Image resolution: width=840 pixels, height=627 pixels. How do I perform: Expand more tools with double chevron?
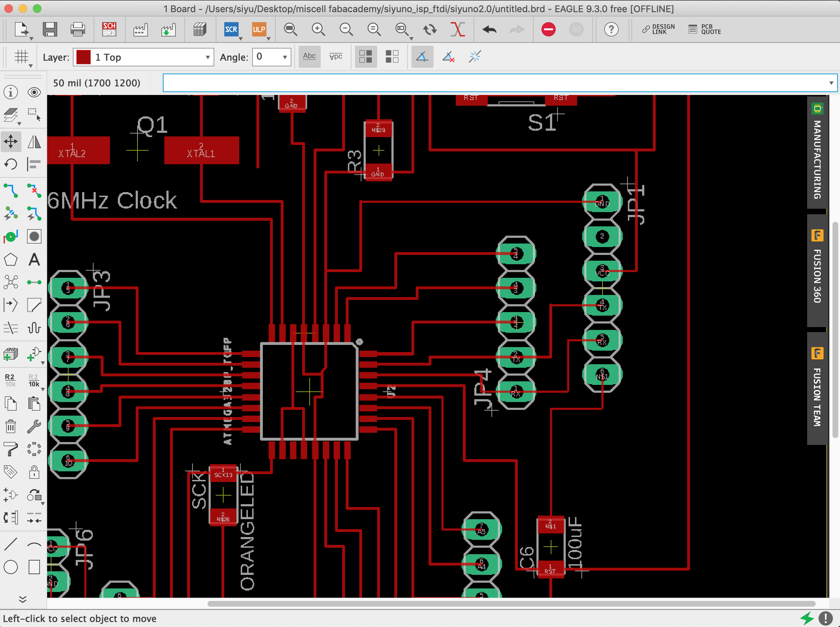pyautogui.click(x=22, y=599)
